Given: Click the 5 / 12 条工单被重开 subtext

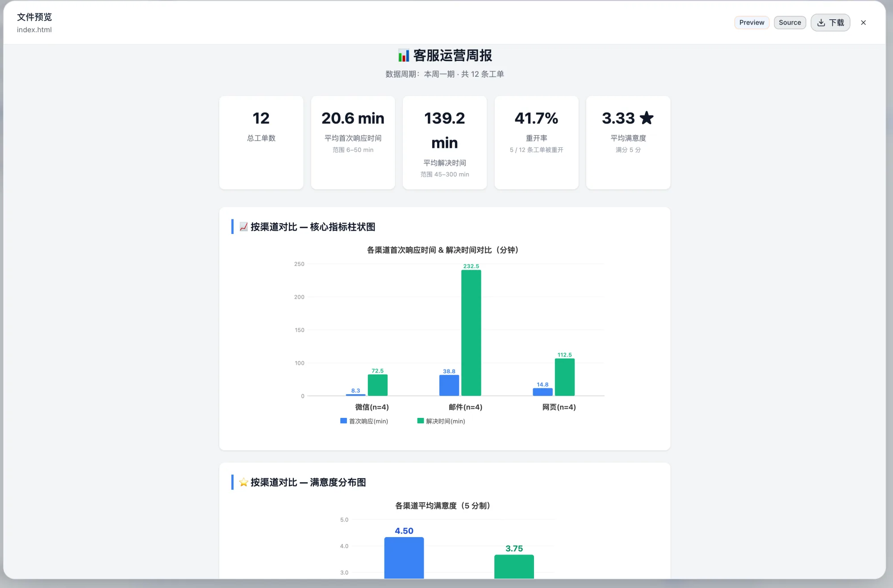Looking at the screenshot, I should click(536, 150).
